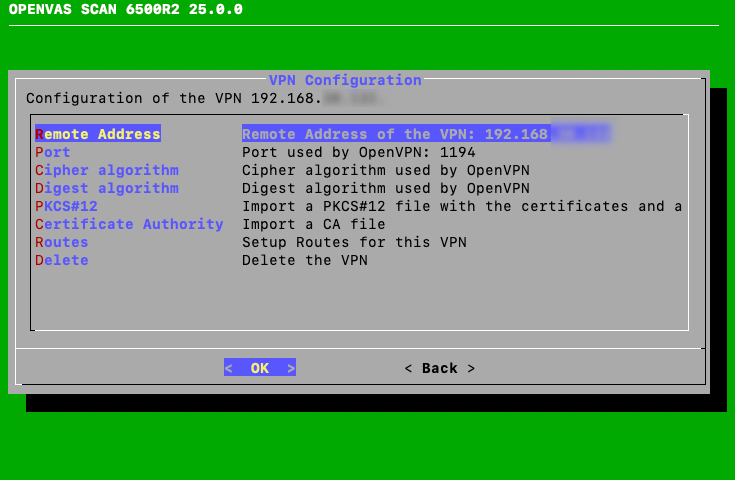Click the 'Delete the VPN' description
Image resolution: width=735 pixels, height=480 pixels.
[x=305, y=260]
